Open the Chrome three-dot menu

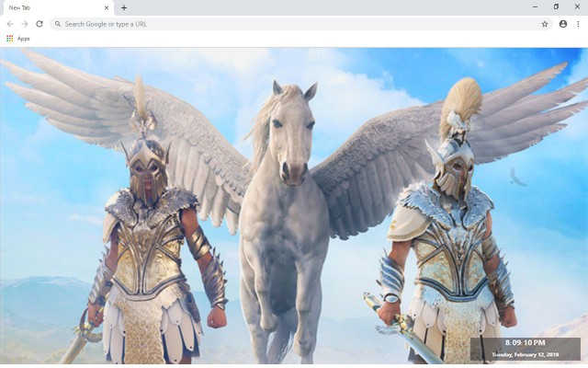click(578, 24)
